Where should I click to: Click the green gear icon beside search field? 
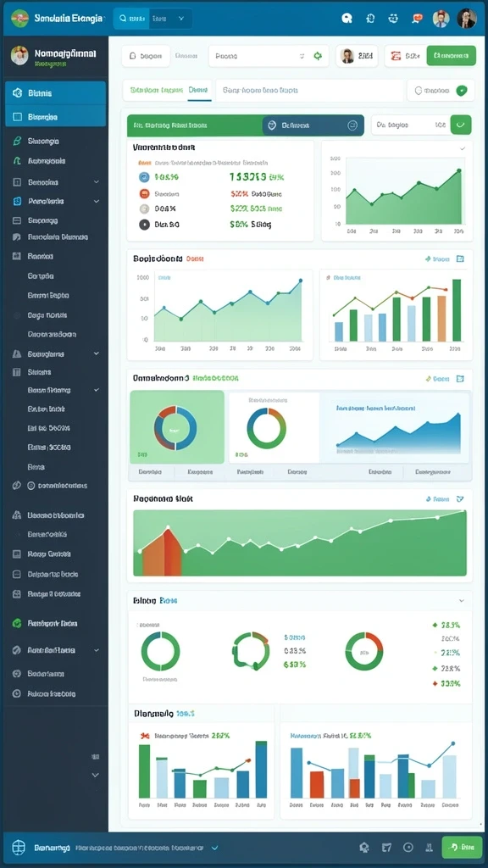[318, 56]
